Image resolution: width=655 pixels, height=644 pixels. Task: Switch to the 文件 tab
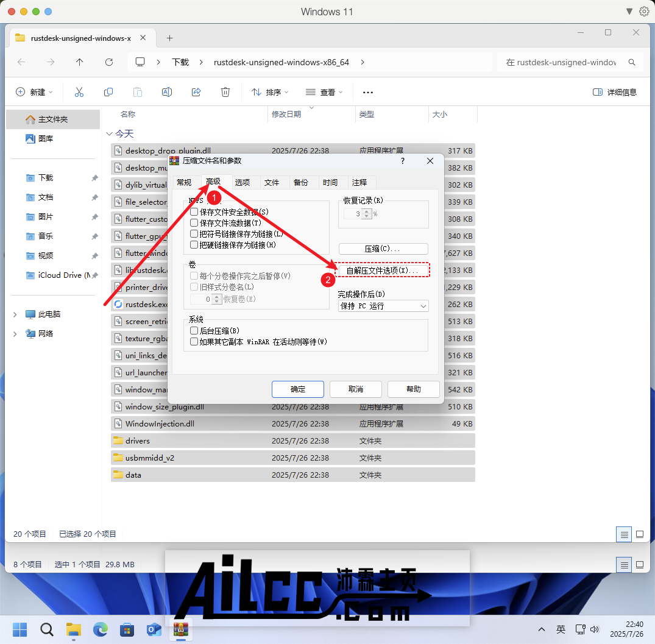(272, 183)
